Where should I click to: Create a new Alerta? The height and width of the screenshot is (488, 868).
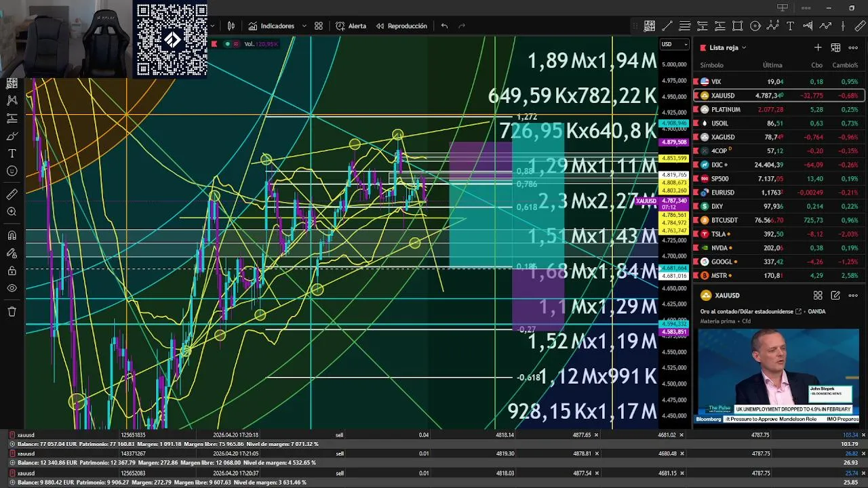pos(351,26)
